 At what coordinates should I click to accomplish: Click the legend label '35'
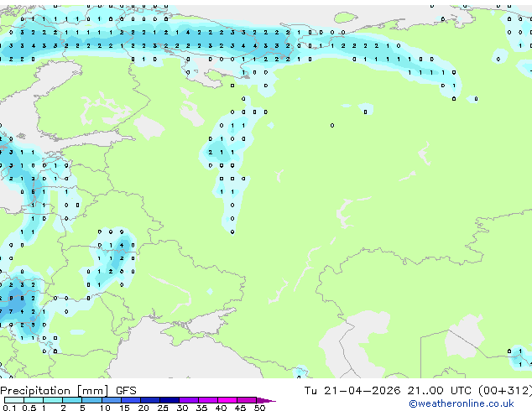point(201,408)
